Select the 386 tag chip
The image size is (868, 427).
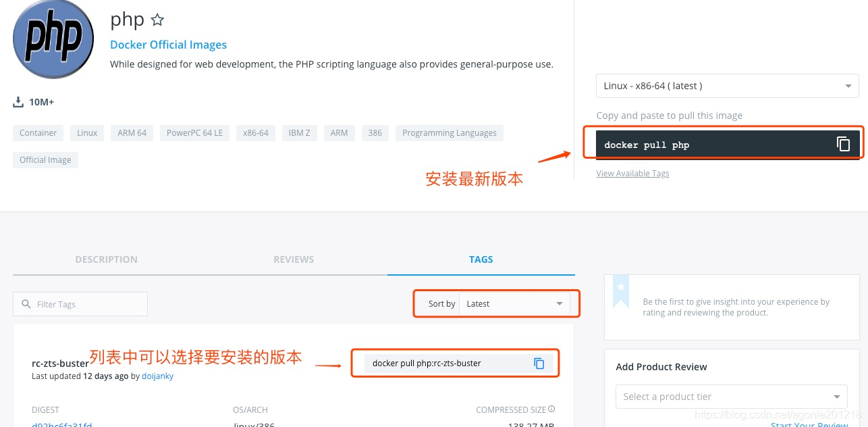(x=375, y=133)
